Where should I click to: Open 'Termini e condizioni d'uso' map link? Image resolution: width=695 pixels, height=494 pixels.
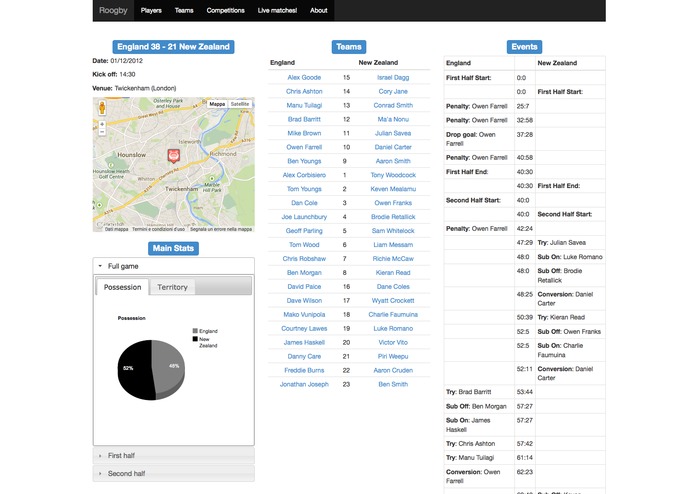[158, 229]
